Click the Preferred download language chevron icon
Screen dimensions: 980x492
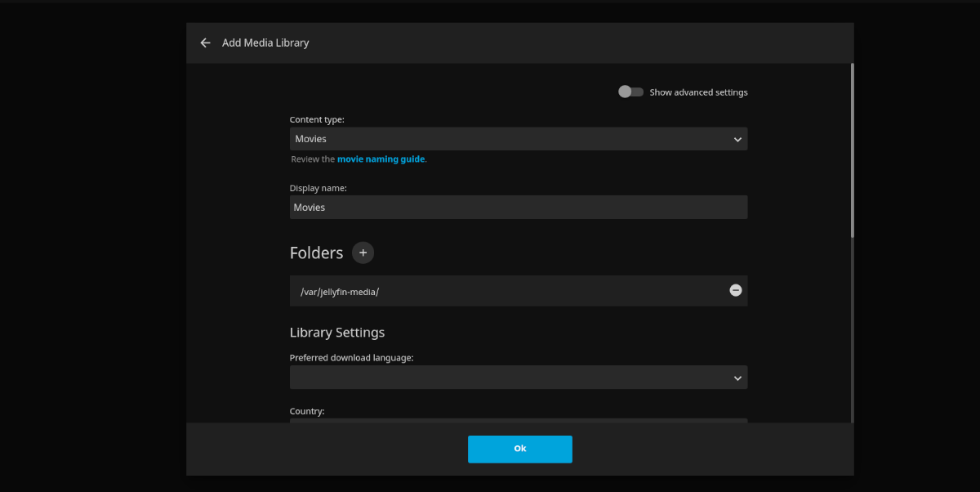tap(737, 378)
